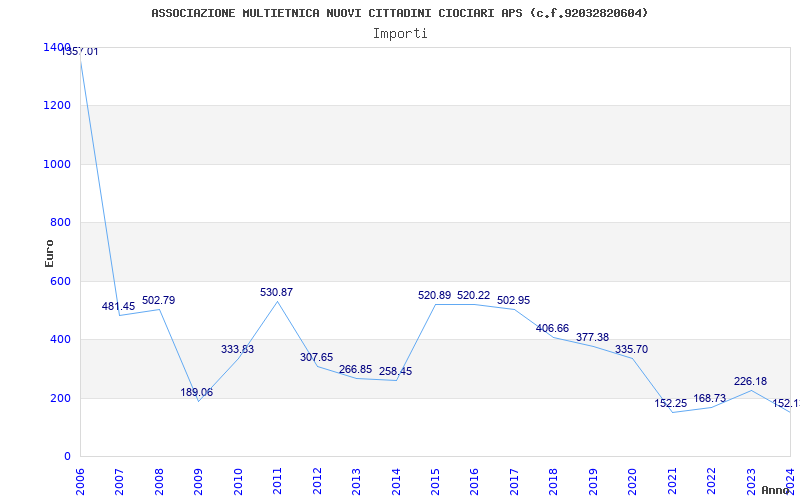The height and width of the screenshot is (500, 800).
Task: Click the 2019 x-axis year tick
Action: (593, 481)
